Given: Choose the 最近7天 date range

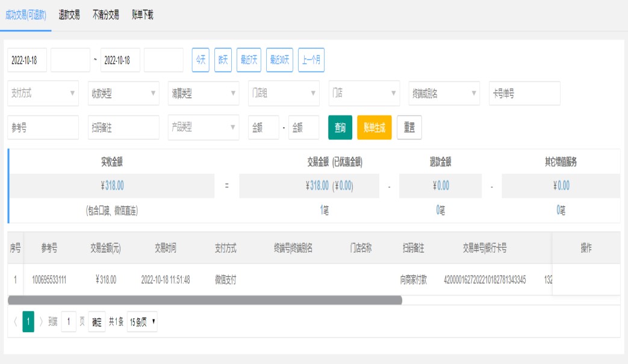Looking at the screenshot, I should click(249, 60).
